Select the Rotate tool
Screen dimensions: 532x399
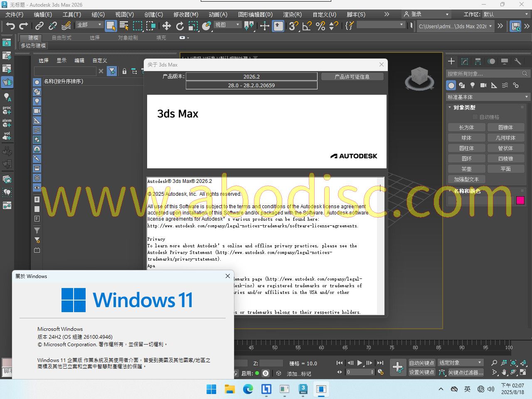coord(180,26)
